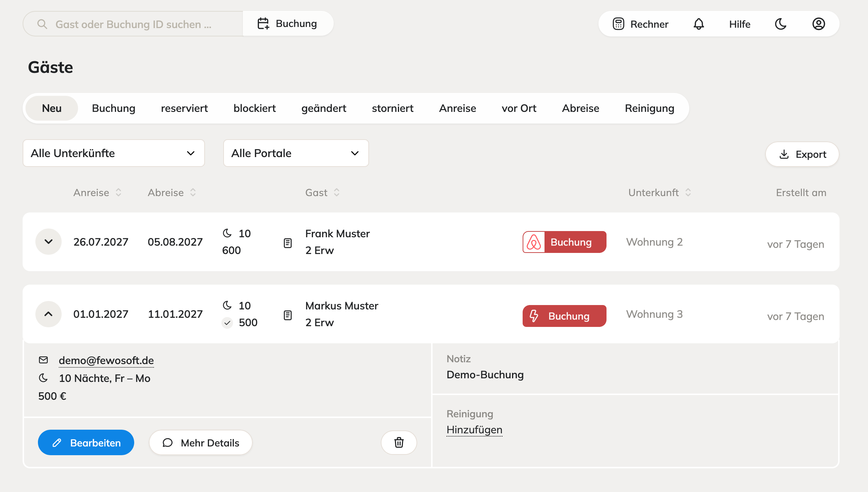Click the search magnifier icon
Screen dimensions: 868x492
pyautogui.click(x=42, y=24)
